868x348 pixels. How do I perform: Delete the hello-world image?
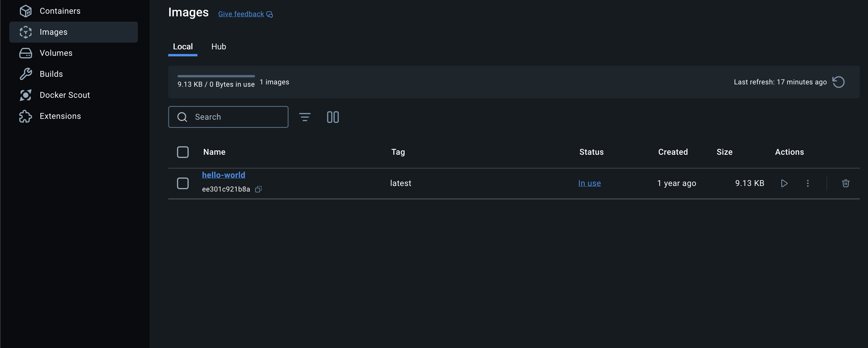(846, 183)
